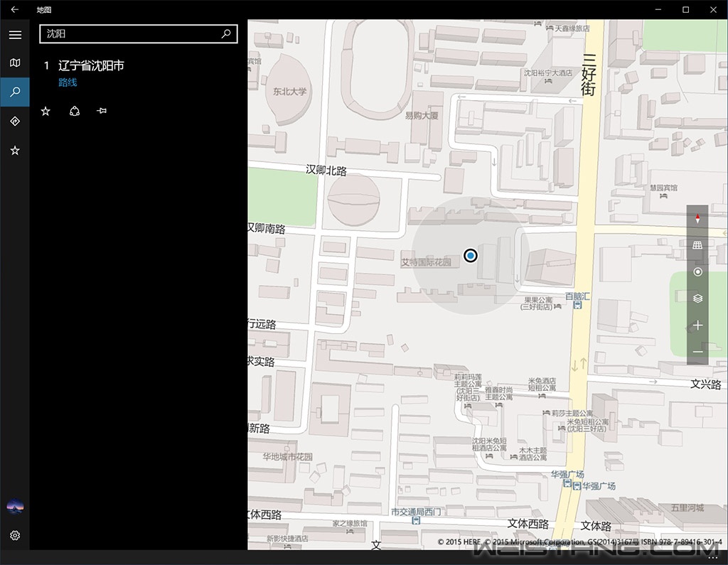
Task: Show my location on the map
Action: point(697,272)
